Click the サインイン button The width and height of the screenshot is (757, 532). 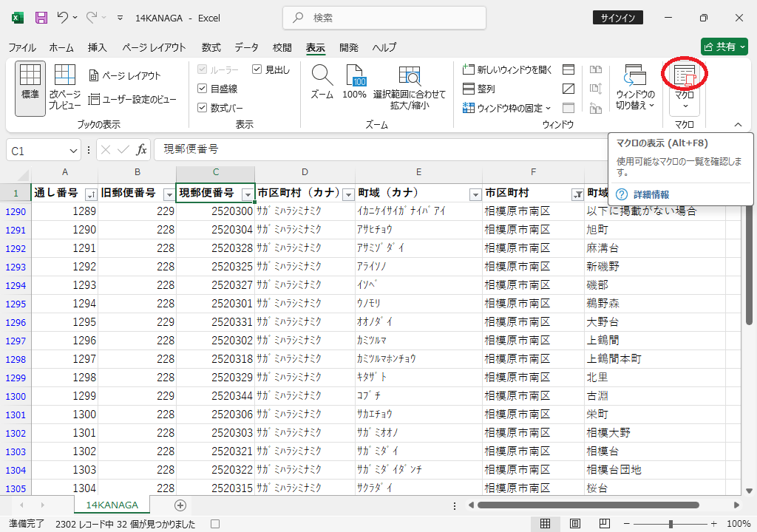click(618, 18)
